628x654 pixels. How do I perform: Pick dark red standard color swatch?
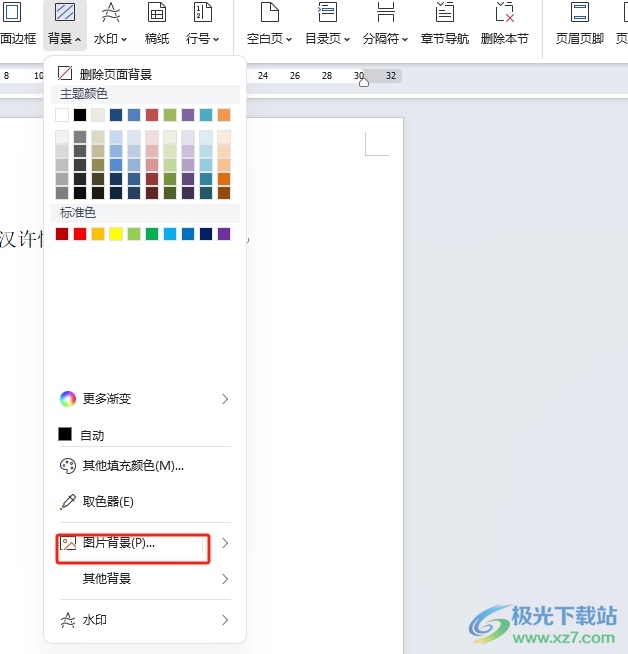click(62, 234)
